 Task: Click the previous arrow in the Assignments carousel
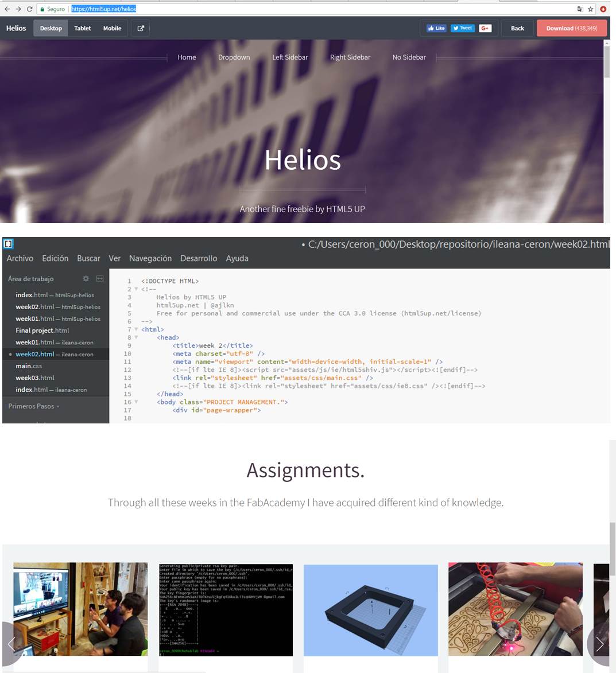tap(11, 643)
